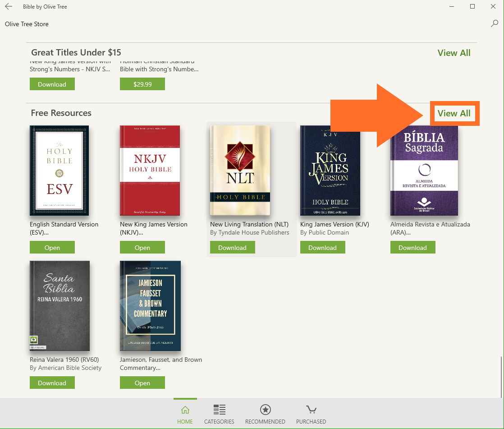Go to the Home tab icon
The height and width of the screenshot is (429, 504).
[x=185, y=410]
